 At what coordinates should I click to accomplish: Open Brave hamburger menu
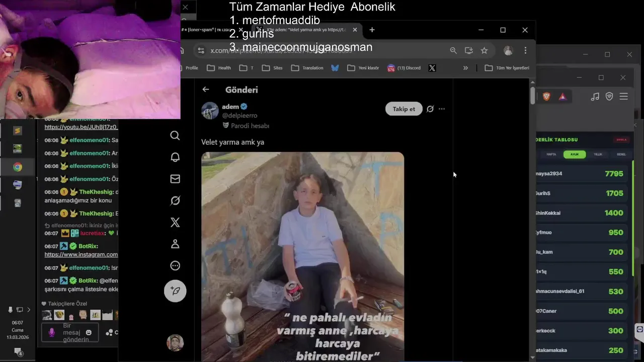[x=624, y=97]
